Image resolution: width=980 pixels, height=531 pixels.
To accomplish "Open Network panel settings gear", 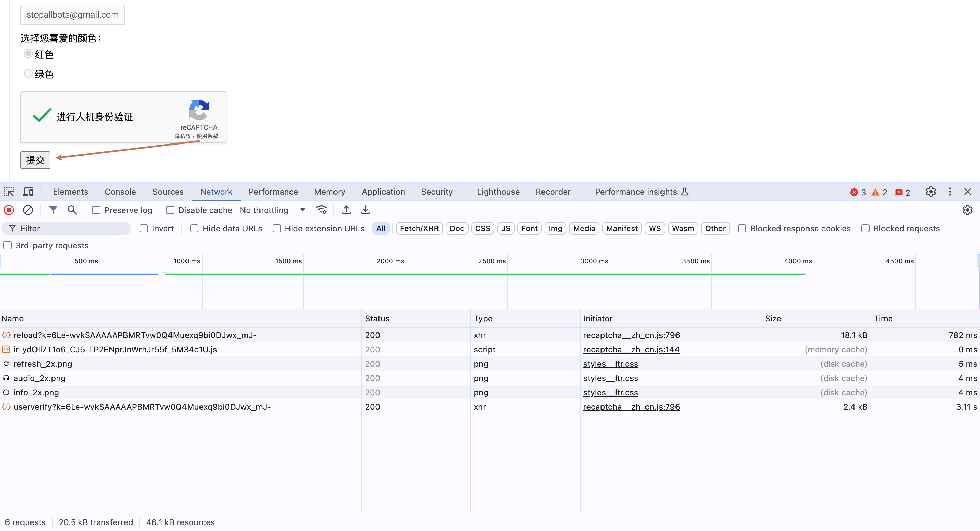I will [x=967, y=210].
